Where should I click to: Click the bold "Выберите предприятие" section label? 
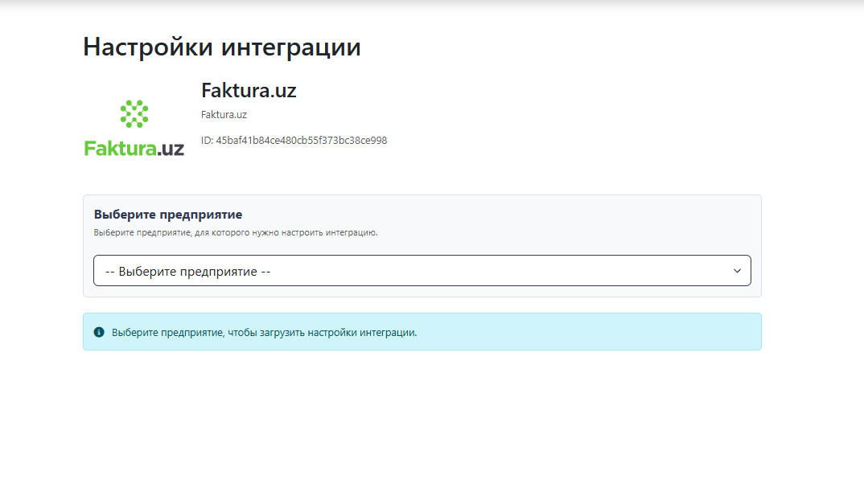(168, 215)
